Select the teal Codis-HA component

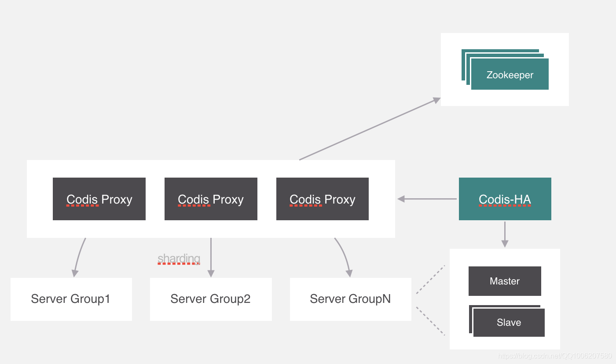pos(505,199)
